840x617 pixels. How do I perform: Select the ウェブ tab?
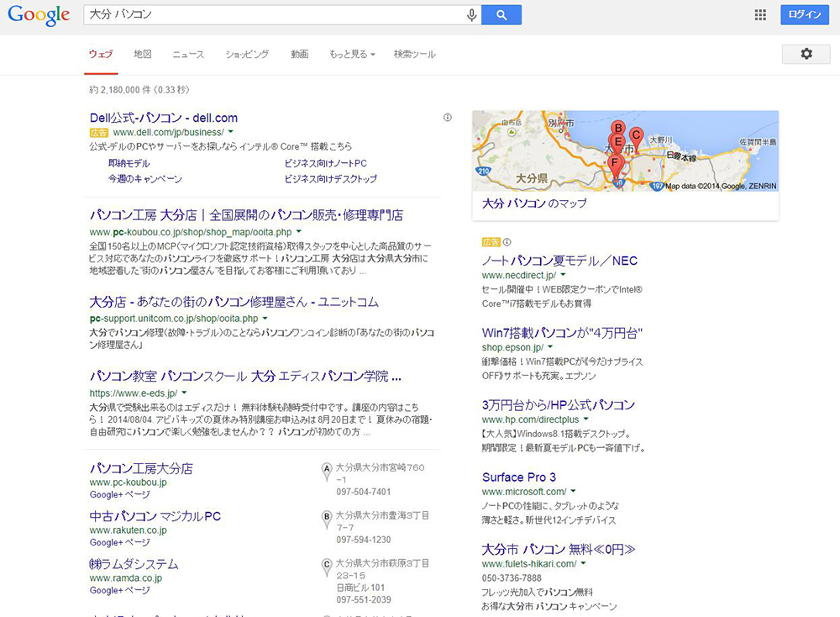[101, 54]
